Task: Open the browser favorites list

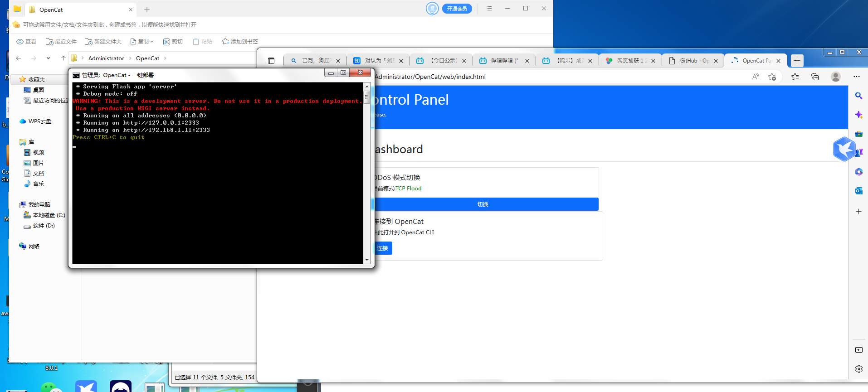Action: [795, 77]
